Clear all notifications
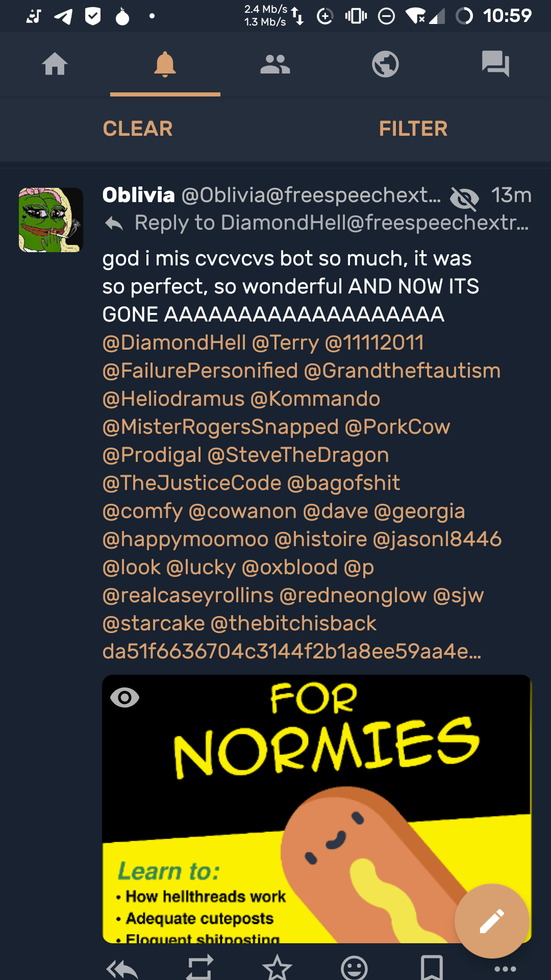This screenshot has height=980, width=551. (x=138, y=129)
